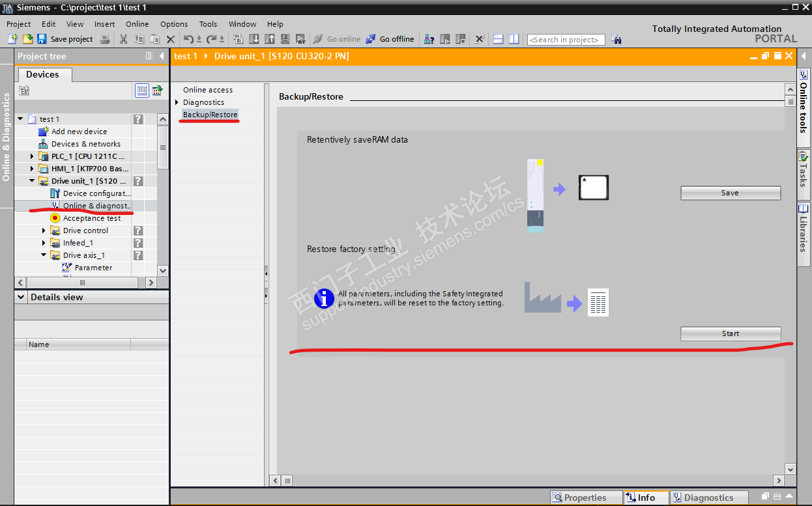Expand the HMI_1 tree node
The image size is (812, 506).
click(32, 169)
